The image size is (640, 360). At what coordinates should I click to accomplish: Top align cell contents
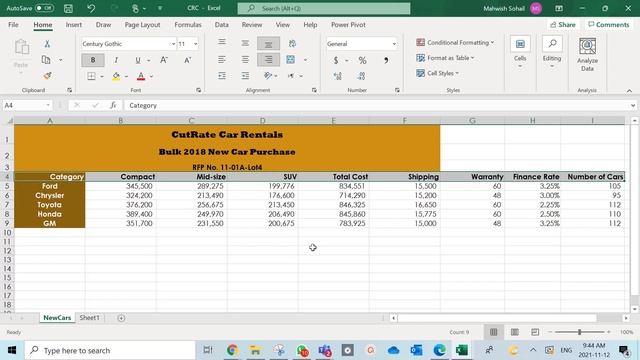tap(222, 43)
